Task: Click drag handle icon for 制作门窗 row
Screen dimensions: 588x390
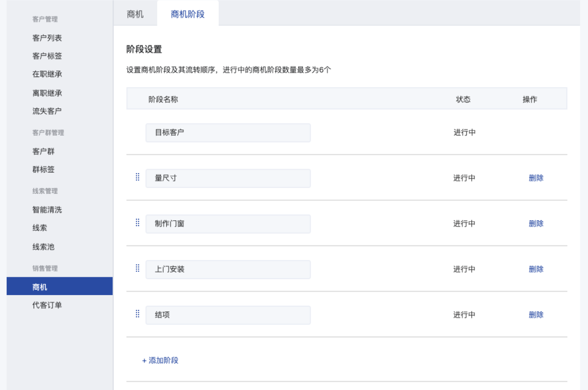Action: pos(137,222)
